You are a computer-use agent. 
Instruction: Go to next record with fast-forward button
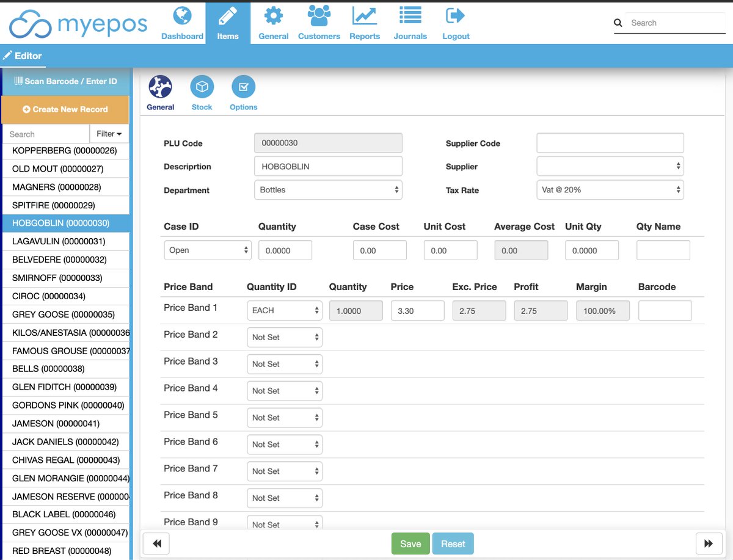[x=709, y=544]
